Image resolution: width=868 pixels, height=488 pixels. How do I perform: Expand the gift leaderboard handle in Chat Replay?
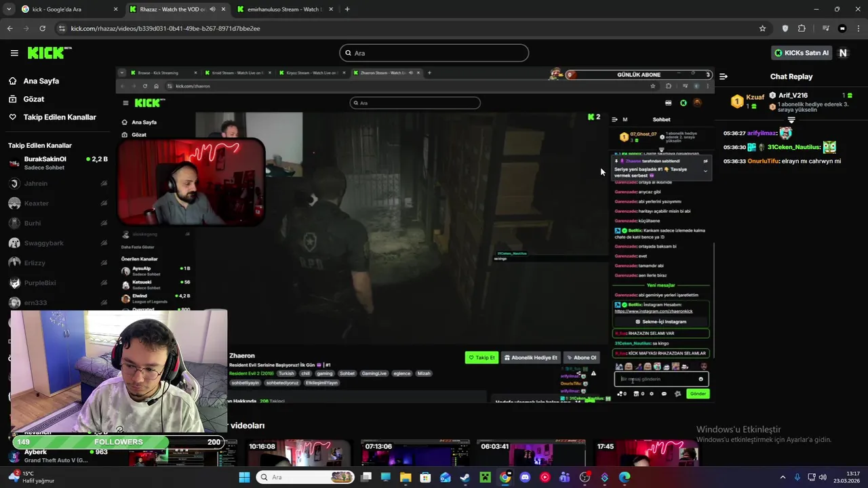[791, 120]
